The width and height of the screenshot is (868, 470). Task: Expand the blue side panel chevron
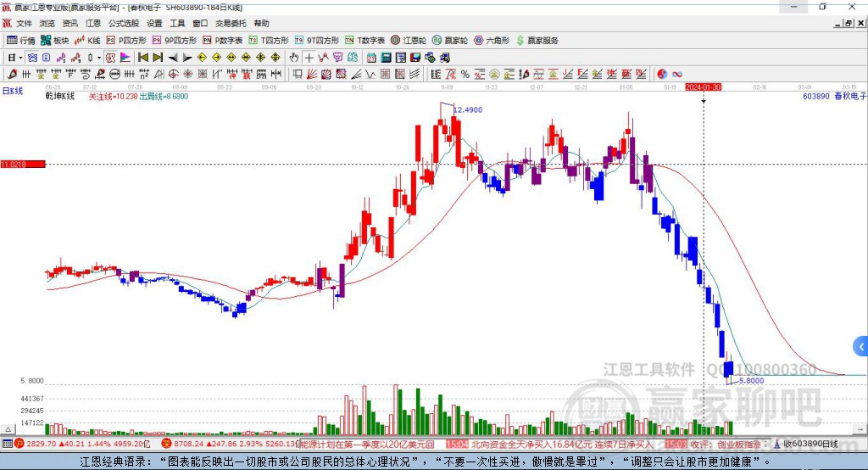click(x=861, y=347)
